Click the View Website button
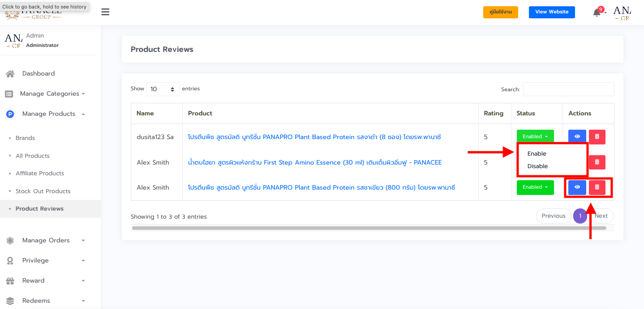 pos(552,12)
